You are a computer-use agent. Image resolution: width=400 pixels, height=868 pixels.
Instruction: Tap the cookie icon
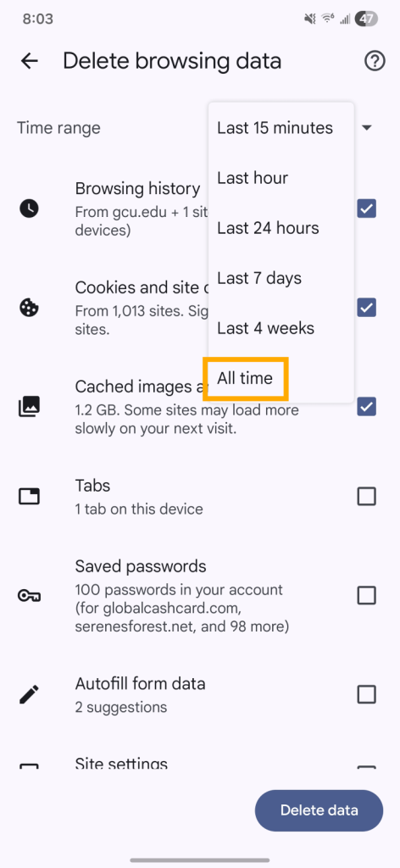(x=30, y=307)
